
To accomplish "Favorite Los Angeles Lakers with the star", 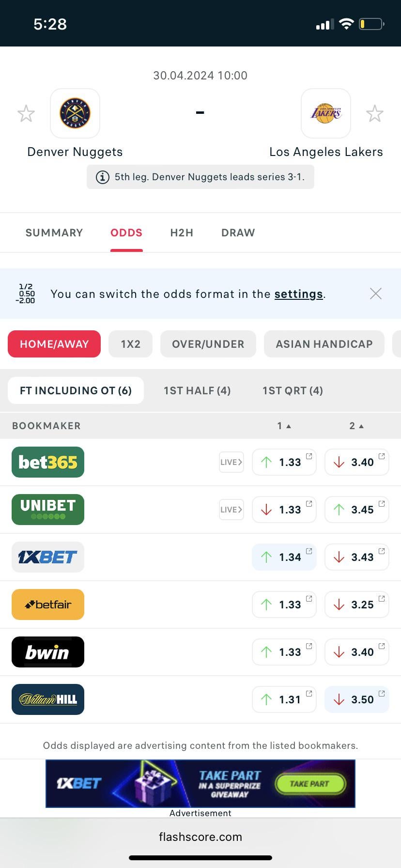I will click(374, 114).
